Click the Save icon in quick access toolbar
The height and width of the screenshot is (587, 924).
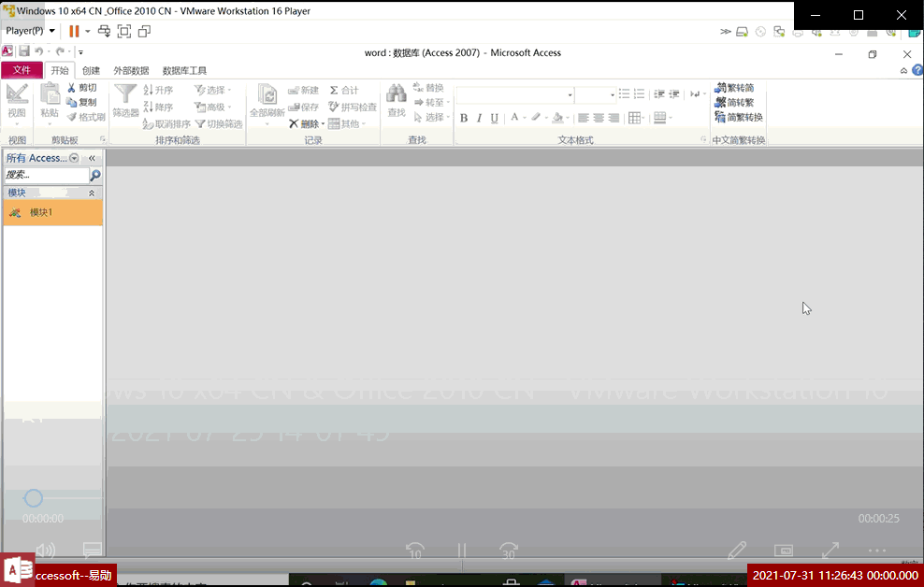(24, 51)
